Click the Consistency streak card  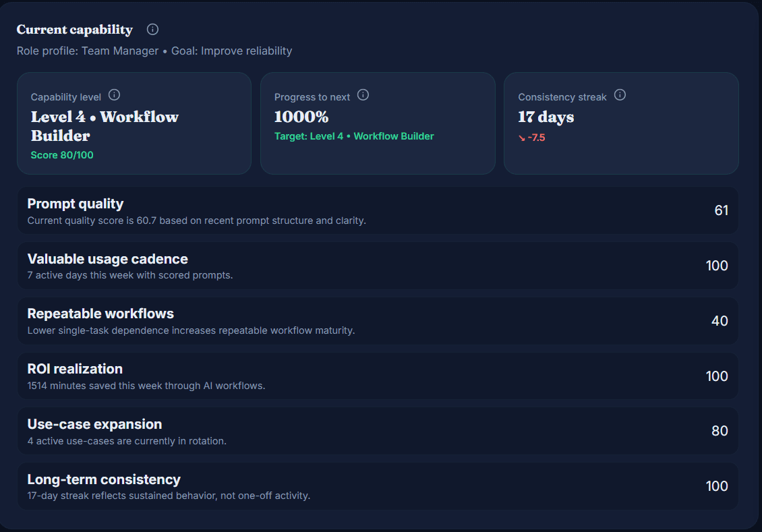coord(620,123)
